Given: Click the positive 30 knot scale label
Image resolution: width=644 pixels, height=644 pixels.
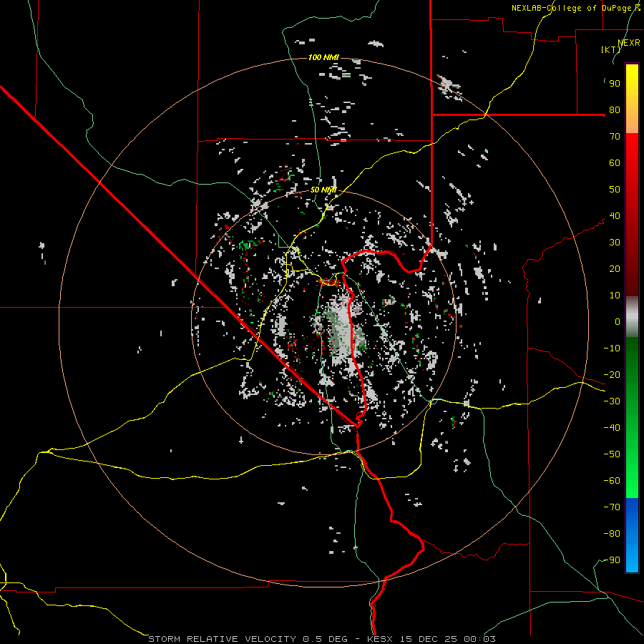Looking at the screenshot, I should (x=615, y=243).
